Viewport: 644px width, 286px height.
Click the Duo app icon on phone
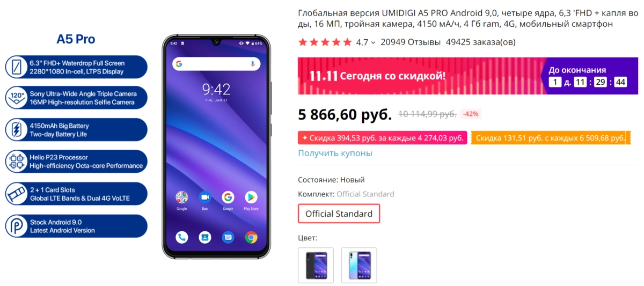click(204, 197)
